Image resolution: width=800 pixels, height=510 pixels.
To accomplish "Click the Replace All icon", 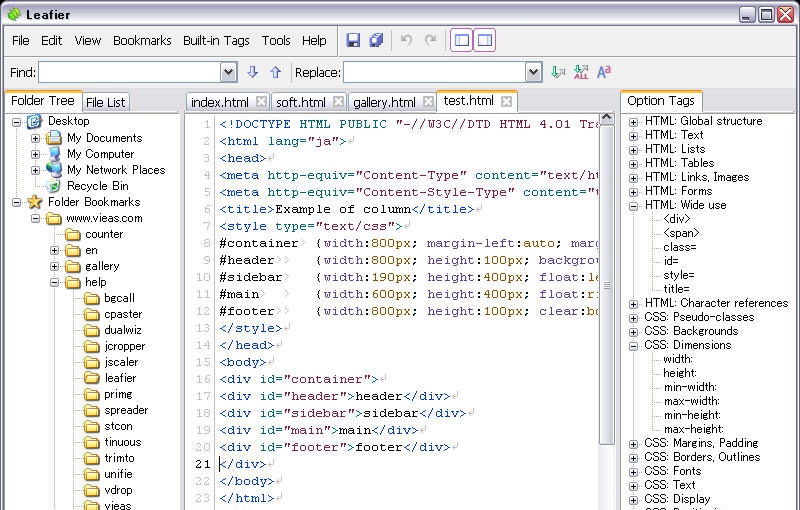I will click(582, 72).
